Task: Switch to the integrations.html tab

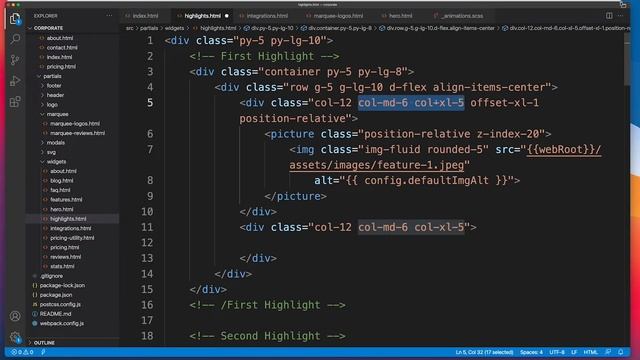Action: (267, 16)
